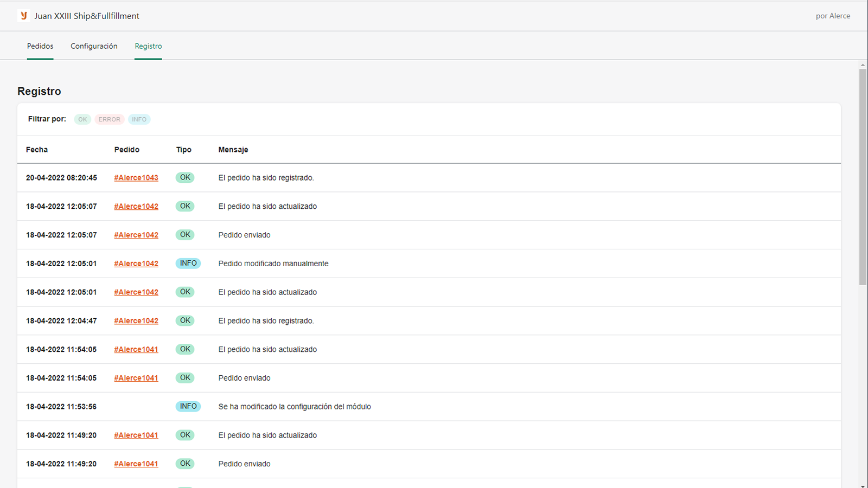Click the Fecha column header
868x488 pixels.
click(x=37, y=150)
